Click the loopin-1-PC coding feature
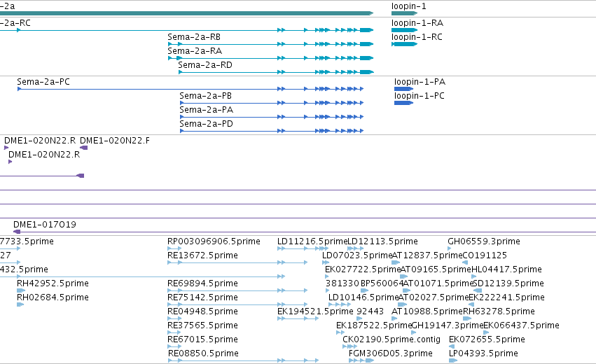The width and height of the screenshot is (596, 364). (x=403, y=103)
